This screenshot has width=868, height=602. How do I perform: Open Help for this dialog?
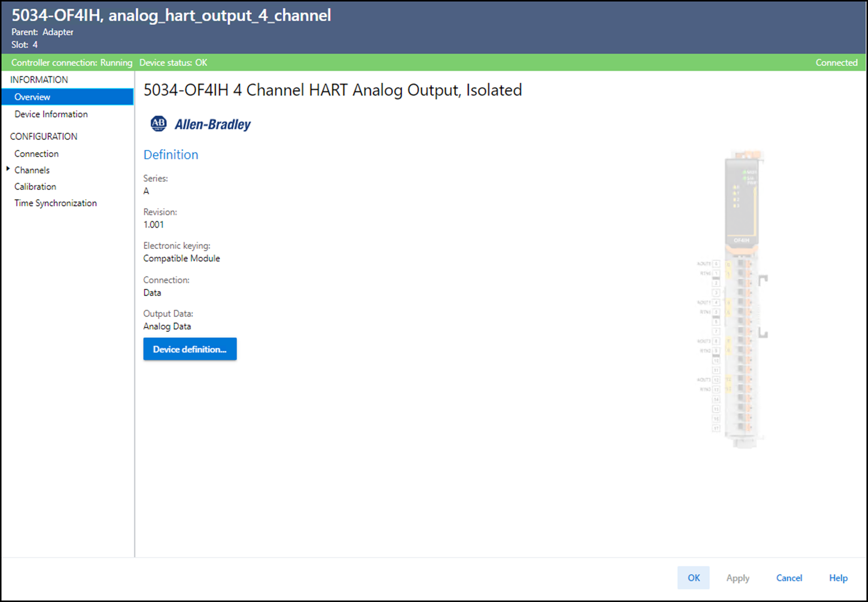click(838, 578)
